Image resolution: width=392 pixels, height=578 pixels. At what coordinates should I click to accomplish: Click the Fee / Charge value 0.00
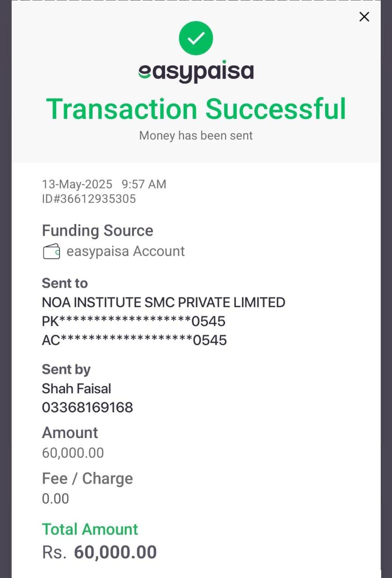coord(55,499)
